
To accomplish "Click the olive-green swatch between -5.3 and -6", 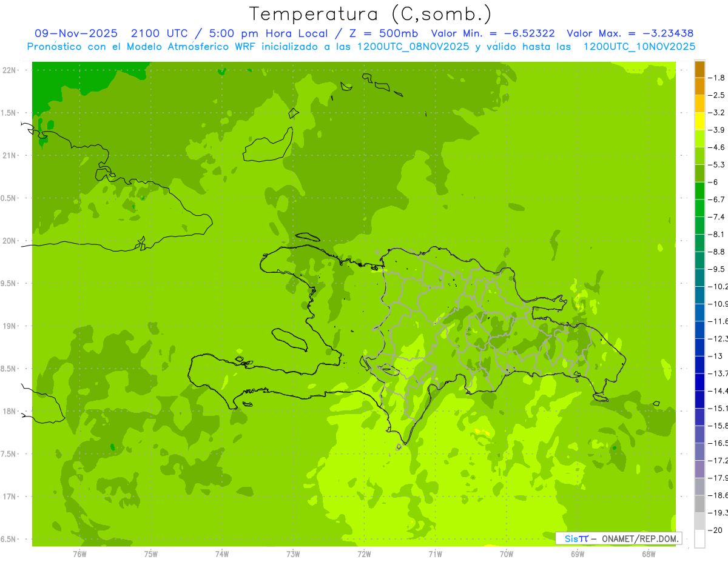I will [699, 173].
